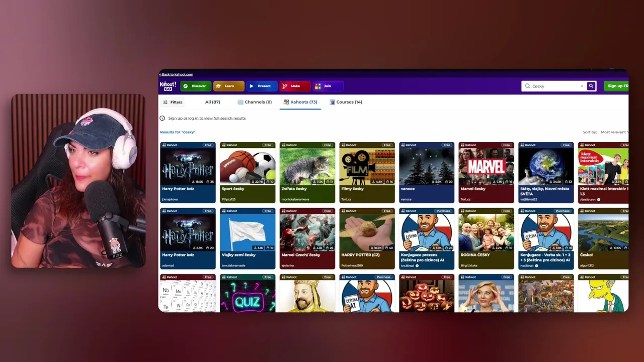Click the "RODINA ČESKY" title

click(475, 255)
